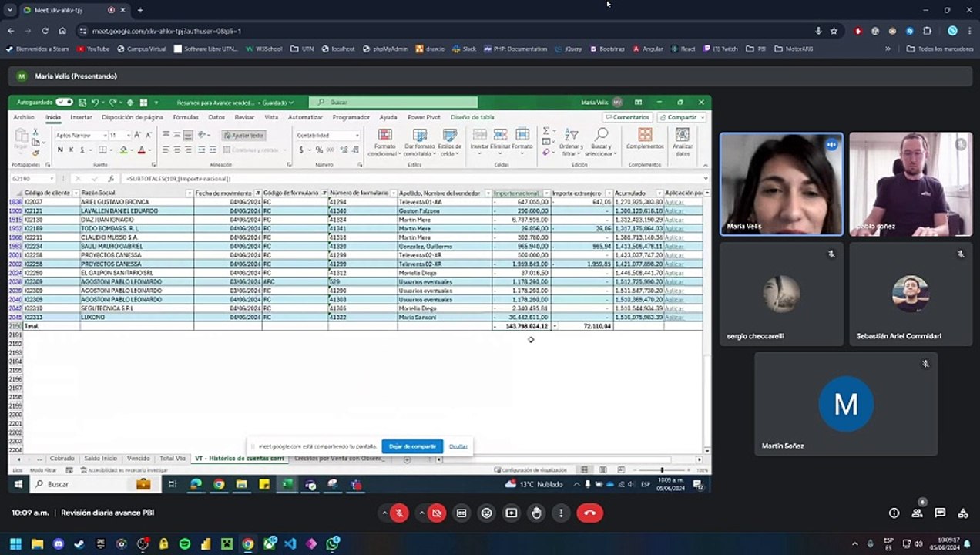Image resolution: width=980 pixels, height=555 pixels.
Task: Reload the Meet browser page
Action: [45, 31]
